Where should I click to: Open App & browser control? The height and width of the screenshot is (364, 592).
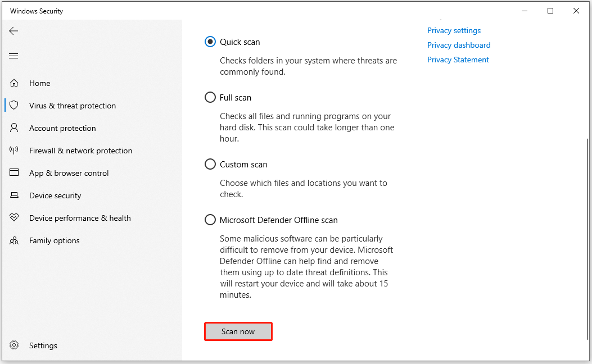click(x=69, y=173)
